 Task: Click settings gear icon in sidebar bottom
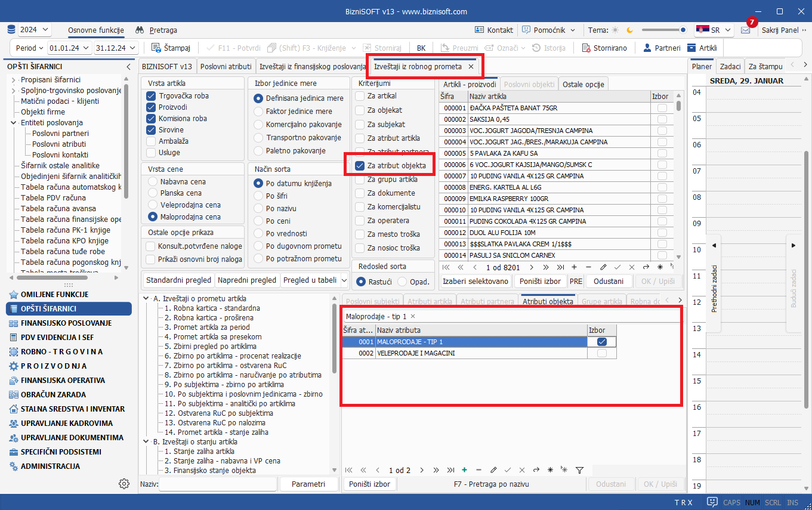124,484
